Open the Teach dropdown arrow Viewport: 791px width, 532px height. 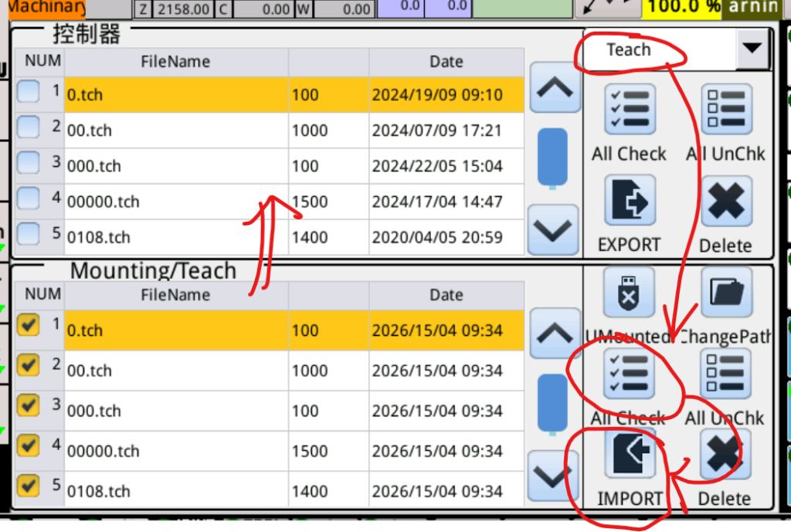pyautogui.click(x=751, y=49)
